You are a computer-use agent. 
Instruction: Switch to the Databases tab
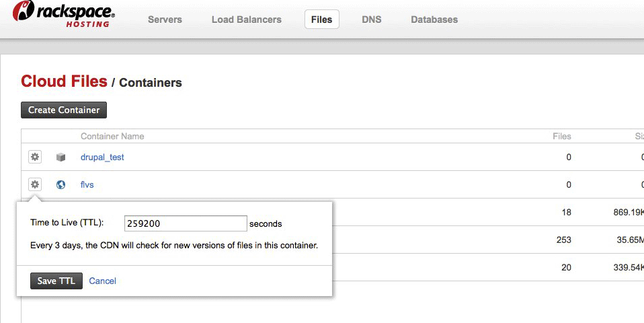tap(434, 20)
